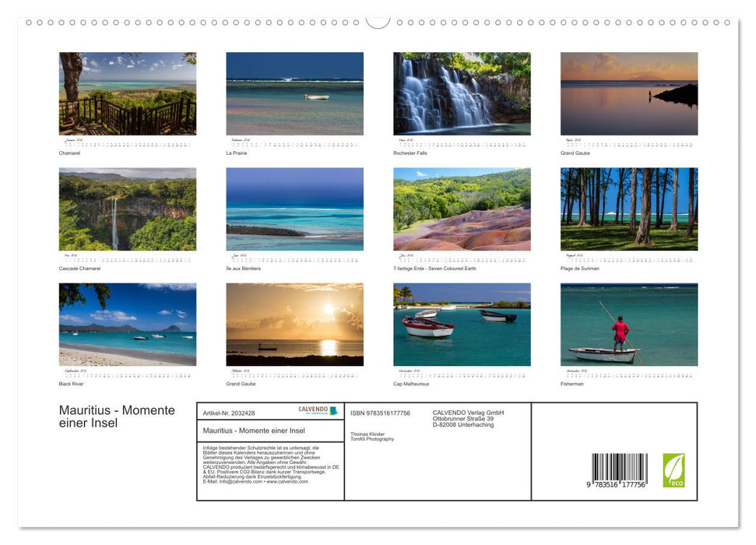Click the Seven Coloured Earth image
756x545 pixels.
click(462, 208)
